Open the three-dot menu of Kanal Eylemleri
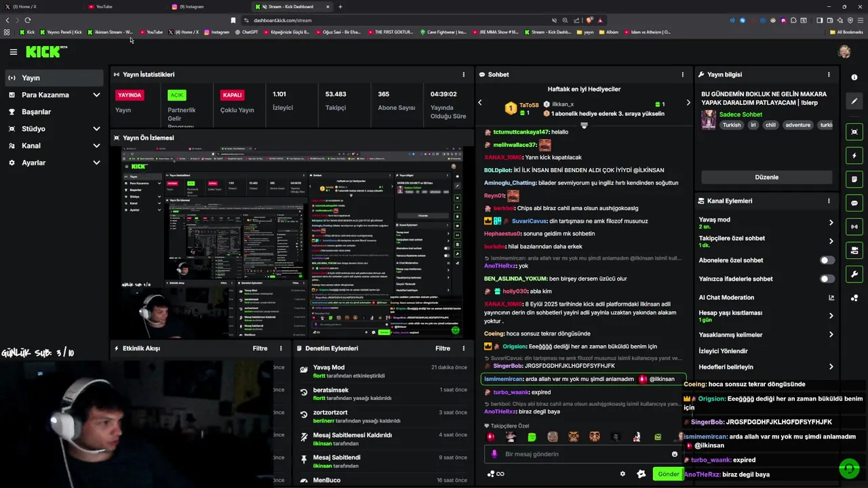The width and height of the screenshot is (868, 488). click(x=829, y=201)
